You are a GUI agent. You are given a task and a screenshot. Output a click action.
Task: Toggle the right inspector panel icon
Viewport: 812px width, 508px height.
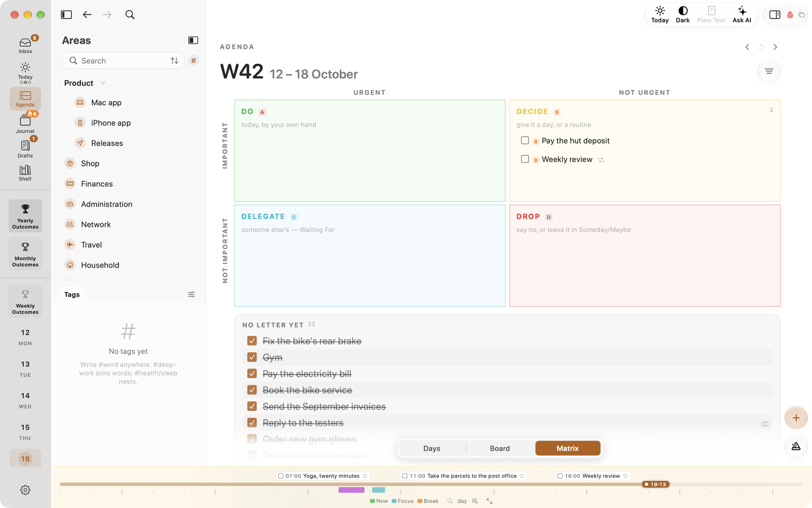pos(775,15)
